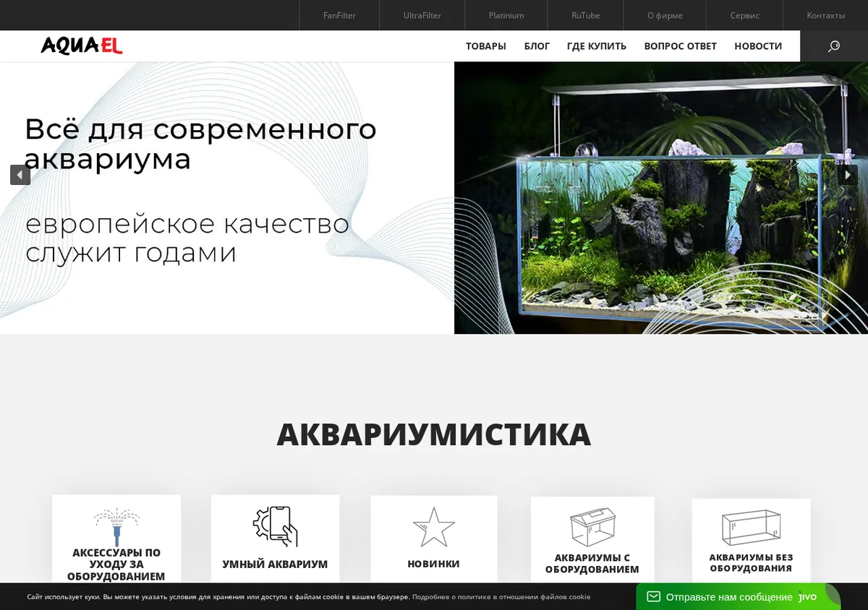Select the smart aquarium phone icon
Viewport: 868px width, 610px height.
point(275,526)
